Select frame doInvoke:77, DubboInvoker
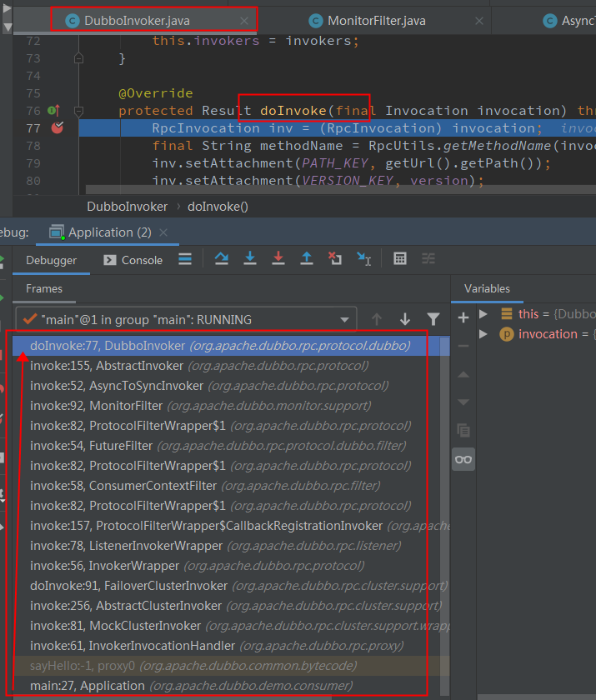The width and height of the screenshot is (596, 700). tap(226, 346)
